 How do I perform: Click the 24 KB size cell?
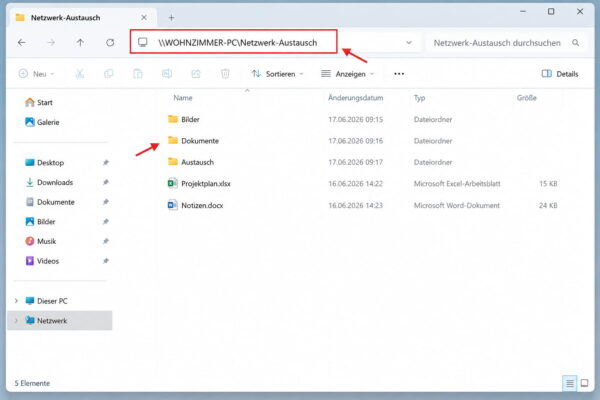point(548,206)
